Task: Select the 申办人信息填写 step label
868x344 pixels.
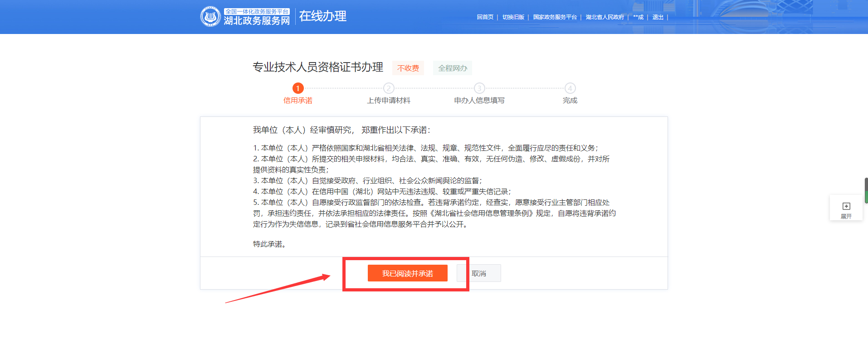Action: tap(479, 101)
